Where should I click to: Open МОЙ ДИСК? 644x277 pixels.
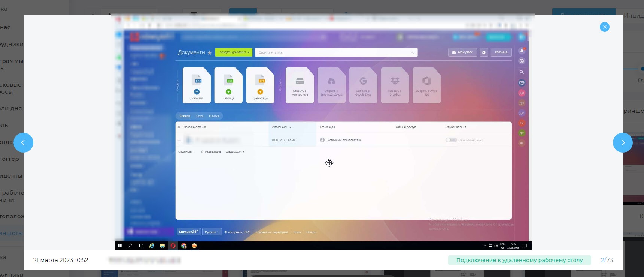point(462,52)
